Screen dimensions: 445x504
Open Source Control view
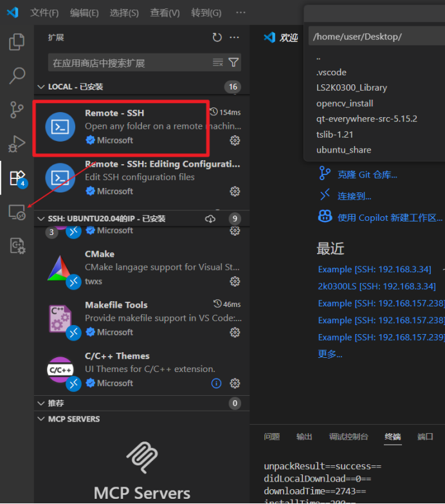click(17, 110)
